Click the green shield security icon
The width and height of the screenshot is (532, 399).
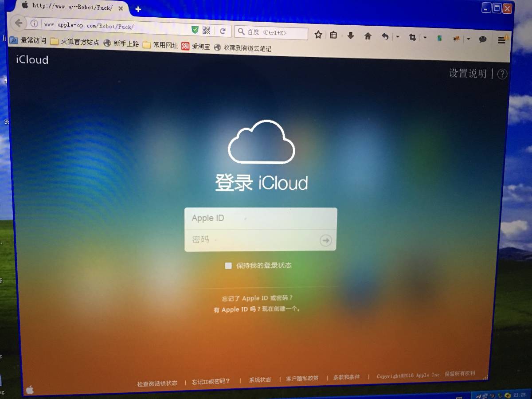pyautogui.click(x=195, y=30)
